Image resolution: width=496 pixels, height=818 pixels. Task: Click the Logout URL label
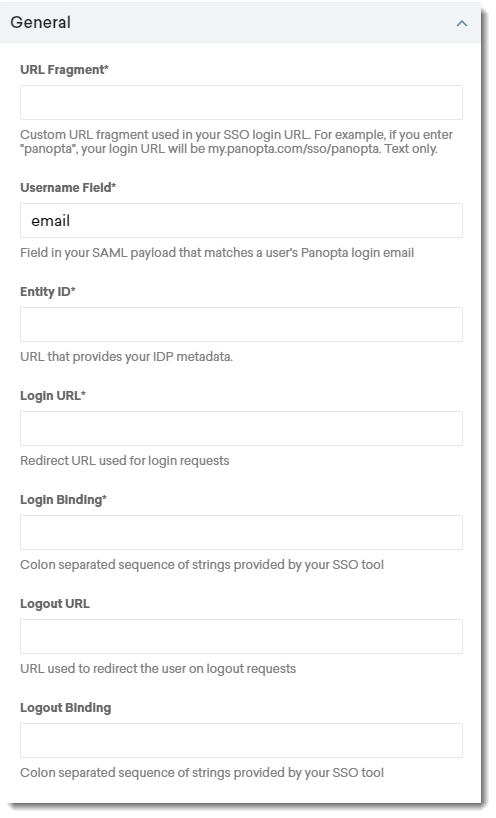55,604
